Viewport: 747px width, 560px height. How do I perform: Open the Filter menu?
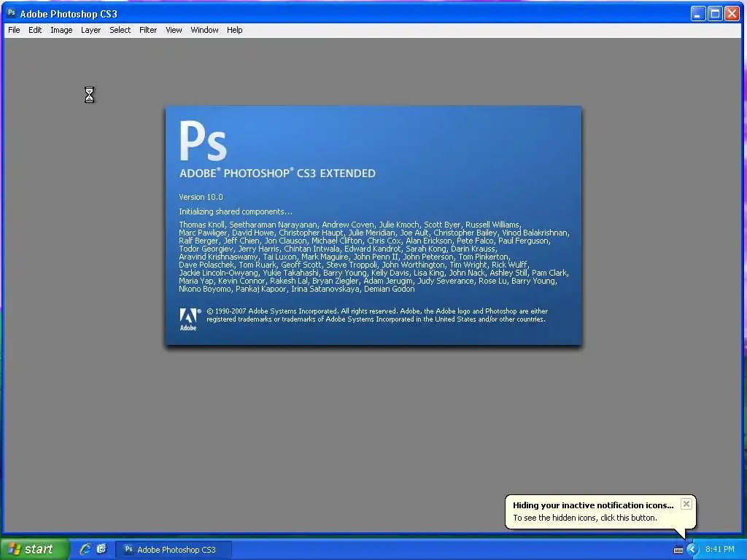147,30
